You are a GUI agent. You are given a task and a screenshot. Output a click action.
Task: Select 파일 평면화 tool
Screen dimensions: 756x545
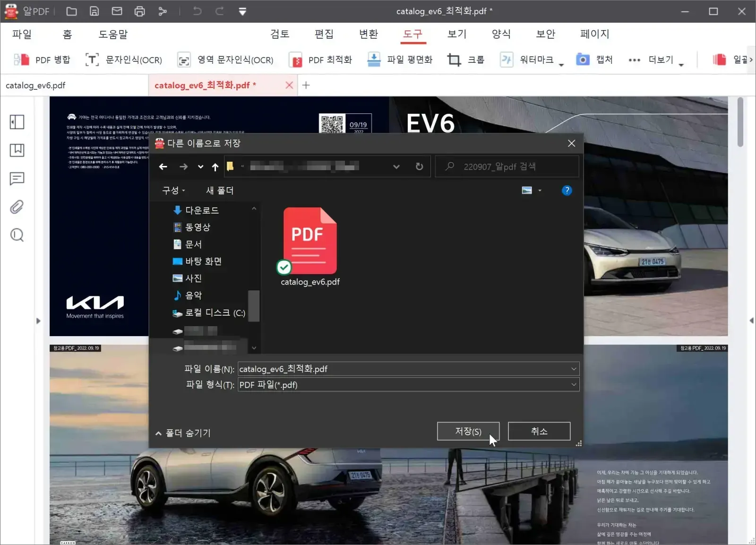400,60
